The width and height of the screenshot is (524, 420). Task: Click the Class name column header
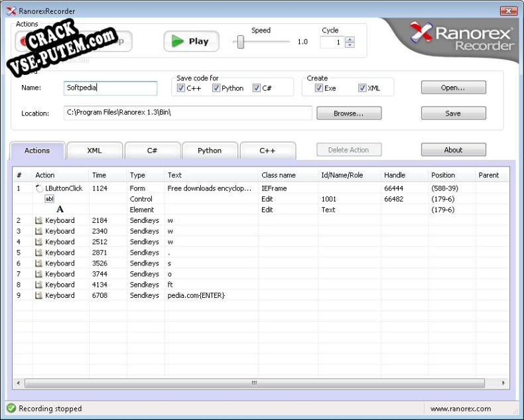288,175
